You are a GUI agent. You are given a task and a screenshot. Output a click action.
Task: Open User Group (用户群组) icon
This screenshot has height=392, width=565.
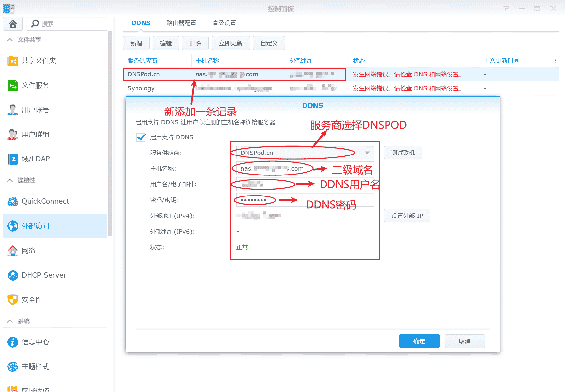(13, 134)
